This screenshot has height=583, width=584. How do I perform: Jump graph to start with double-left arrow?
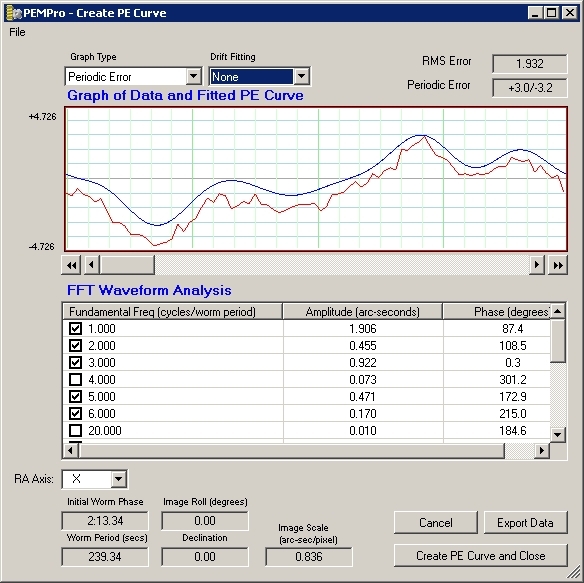click(72, 265)
